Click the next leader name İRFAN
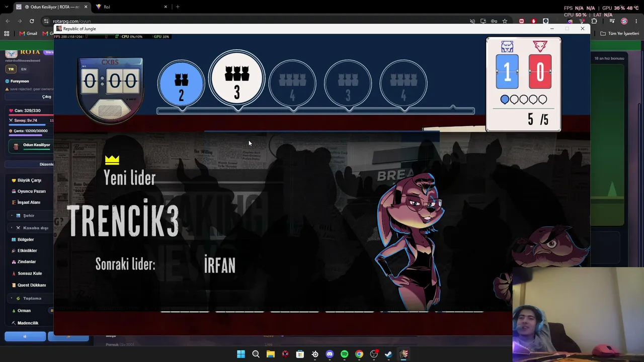This screenshot has height=362, width=644. 220,264
